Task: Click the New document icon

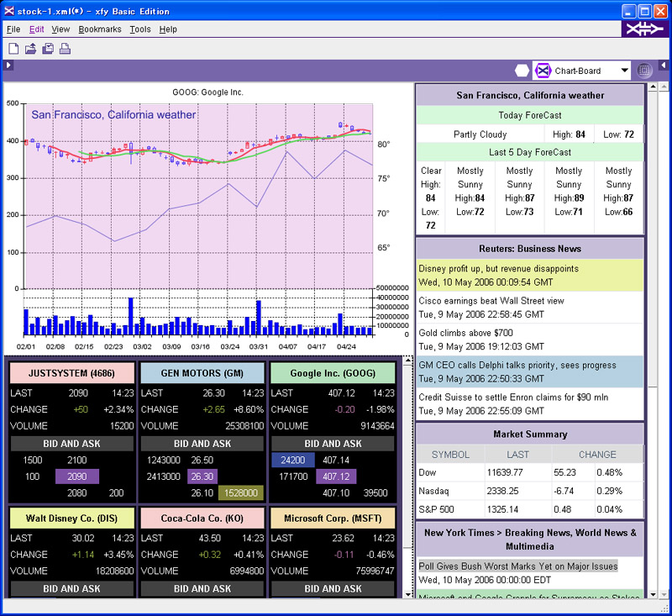Action: click(x=13, y=49)
